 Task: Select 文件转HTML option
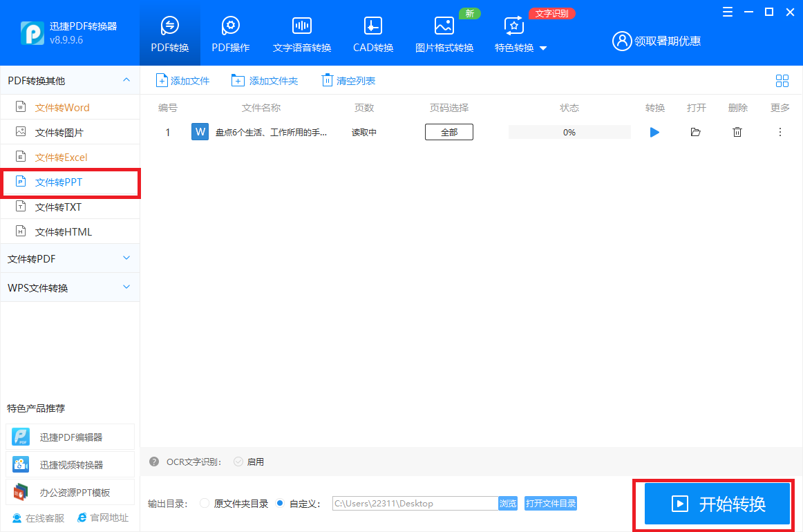coord(70,232)
